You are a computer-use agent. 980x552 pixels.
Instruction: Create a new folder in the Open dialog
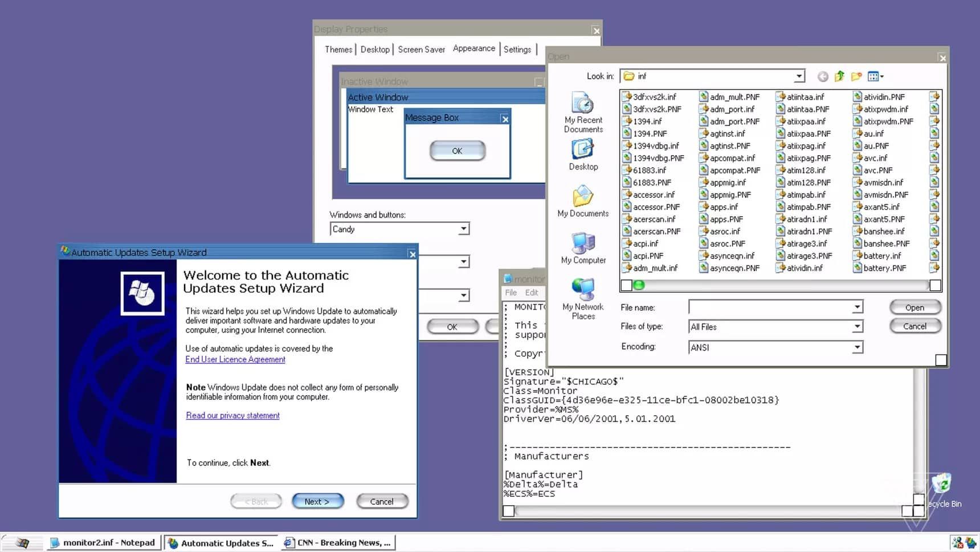coord(856,76)
